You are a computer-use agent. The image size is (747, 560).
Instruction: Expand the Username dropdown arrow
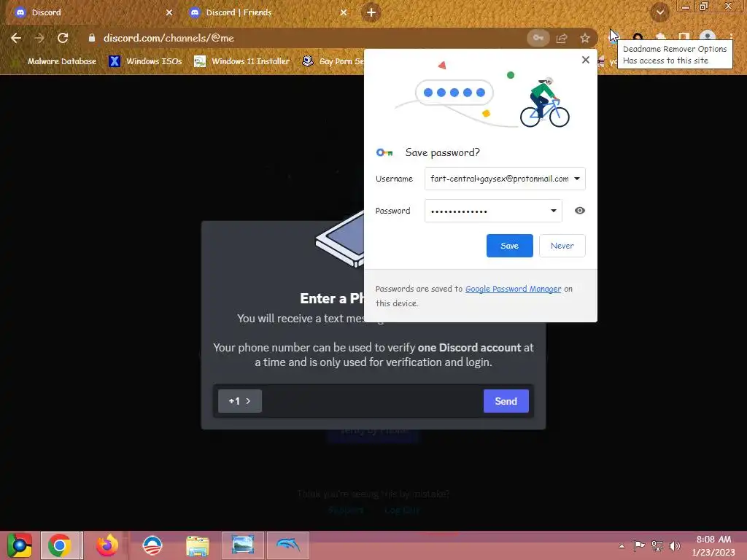coord(577,179)
